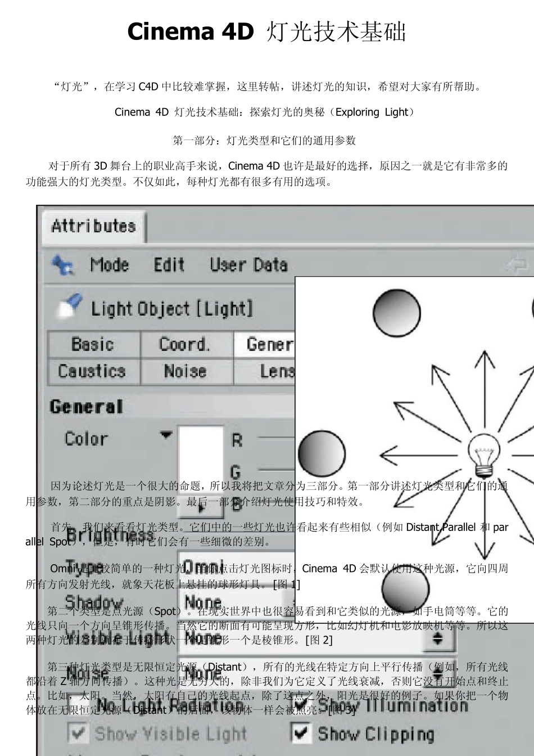Open the User Data menu

248,264
